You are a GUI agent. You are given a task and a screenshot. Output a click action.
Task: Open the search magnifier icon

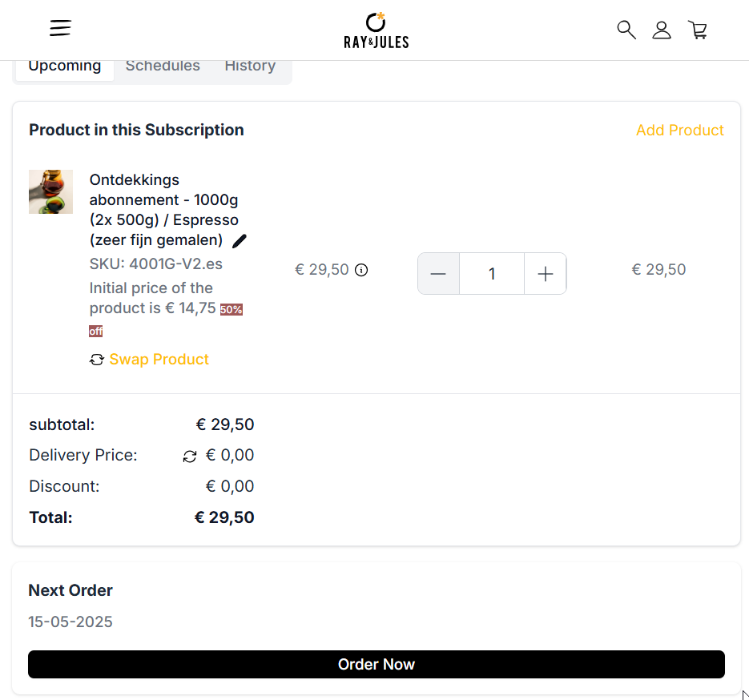tap(626, 30)
